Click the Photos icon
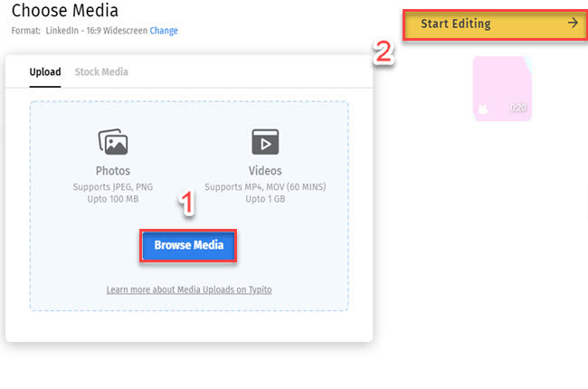 pos(113,142)
